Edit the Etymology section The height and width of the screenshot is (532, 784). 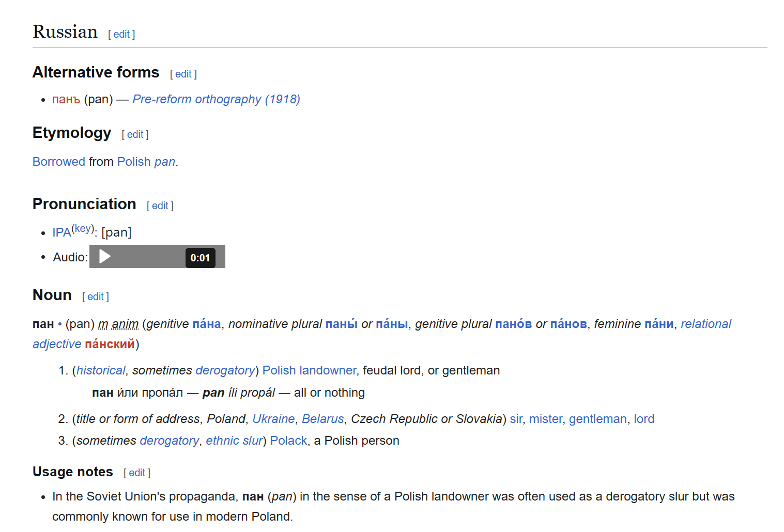135,134
